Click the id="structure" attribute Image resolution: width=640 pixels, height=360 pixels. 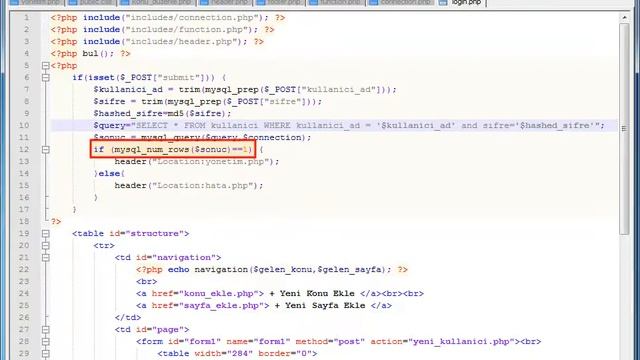(x=147, y=233)
